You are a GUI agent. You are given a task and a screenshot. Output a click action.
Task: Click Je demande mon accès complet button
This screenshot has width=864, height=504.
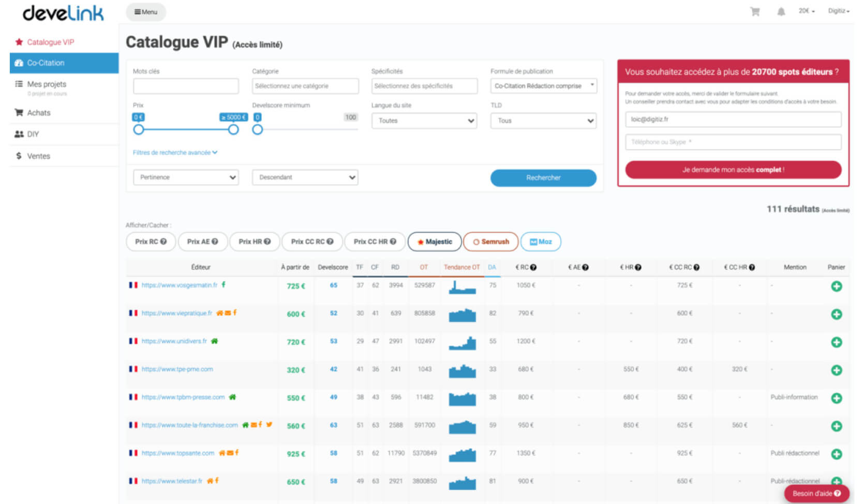click(733, 170)
